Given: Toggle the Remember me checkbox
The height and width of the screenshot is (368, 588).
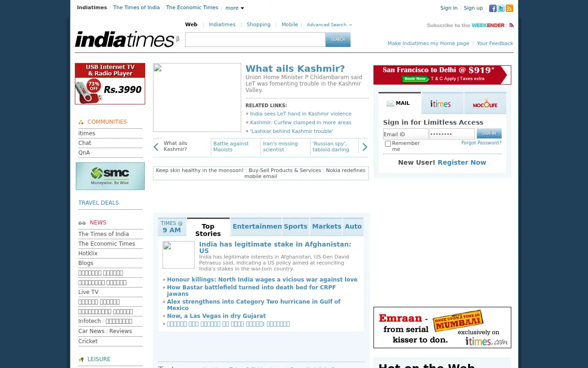Looking at the screenshot, I should click(x=388, y=144).
